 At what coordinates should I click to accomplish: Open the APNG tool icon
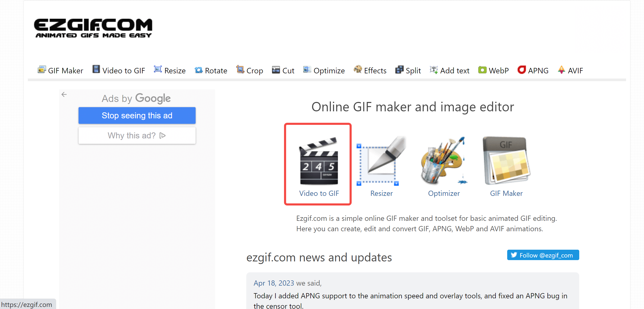(521, 70)
